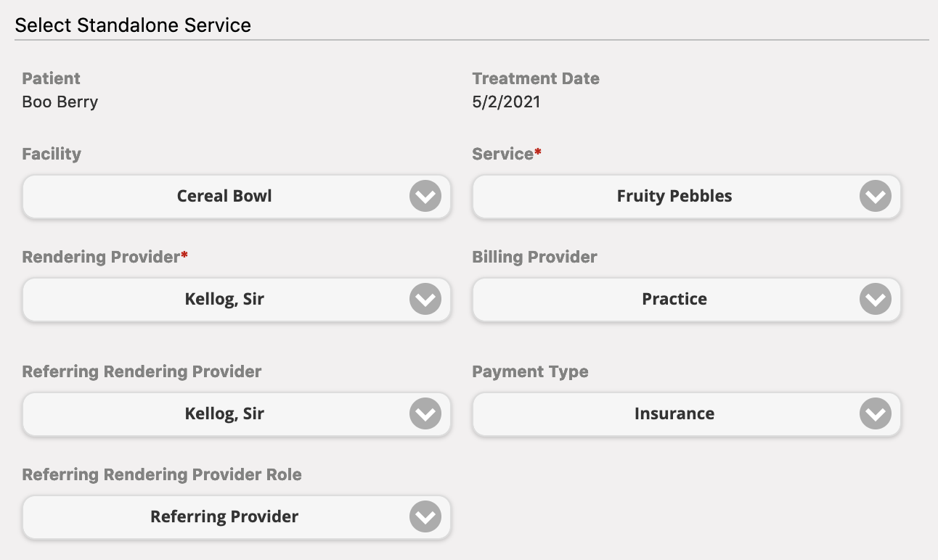Click the Rendering Provider dropdown arrow icon
Image resolution: width=938 pixels, height=560 pixels.
coord(425,300)
